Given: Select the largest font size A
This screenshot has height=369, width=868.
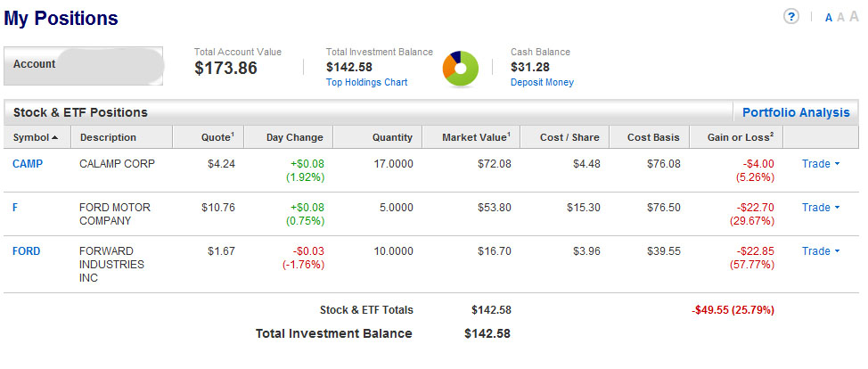Looking at the screenshot, I should pos(854,17).
